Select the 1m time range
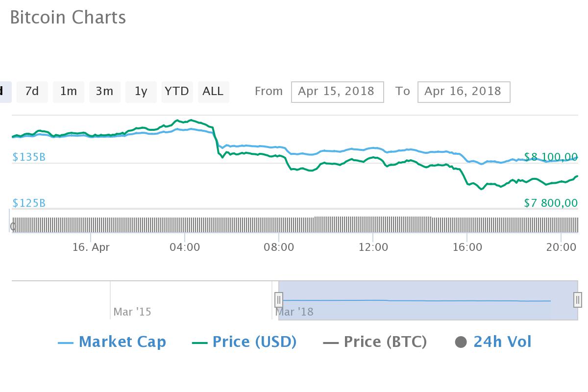This screenshot has width=588, height=392. (x=68, y=92)
